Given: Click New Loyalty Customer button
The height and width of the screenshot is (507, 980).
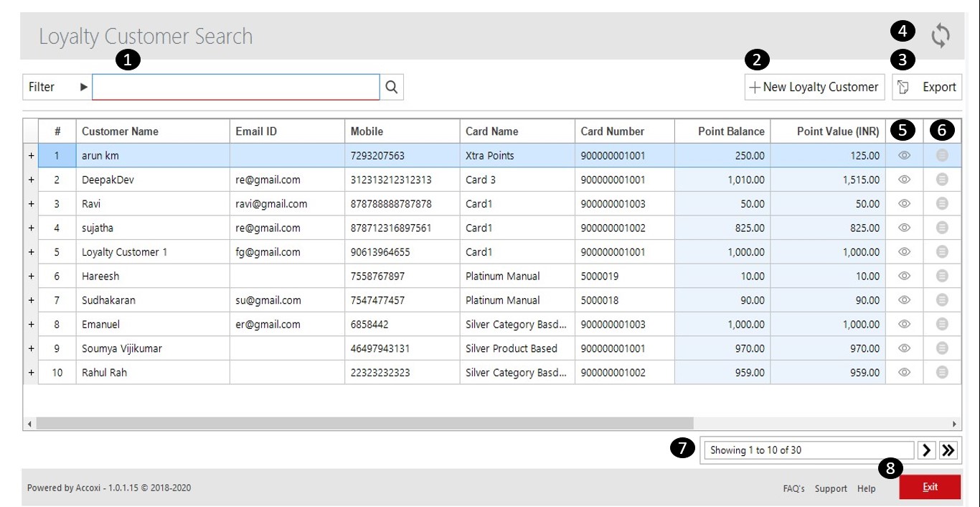Looking at the screenshot, I should [x=814, y=87].
